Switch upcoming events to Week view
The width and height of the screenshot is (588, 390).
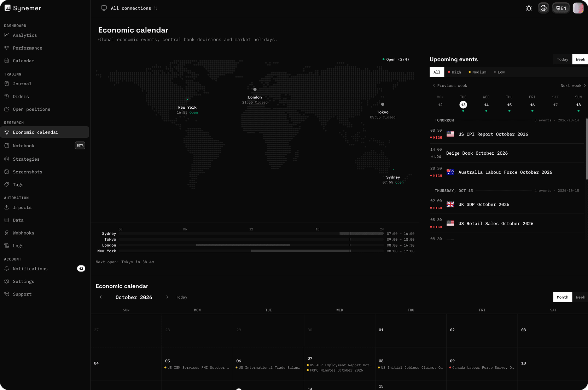click(x=580, y=59)
